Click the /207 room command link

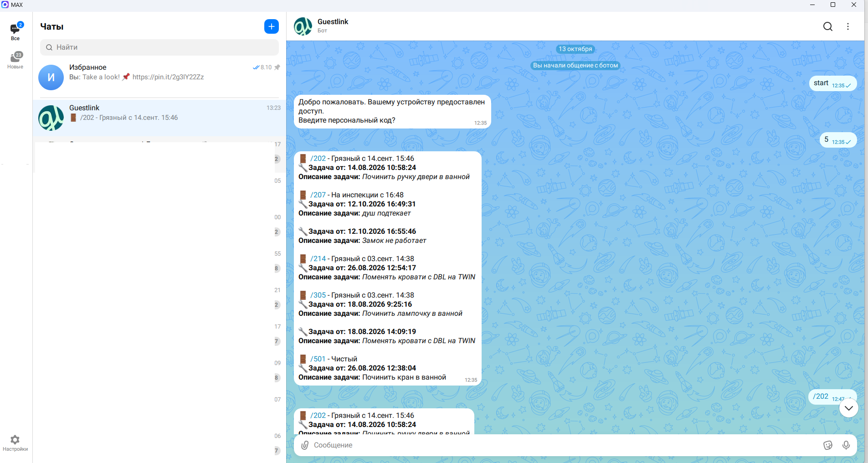tap(318, 195)
